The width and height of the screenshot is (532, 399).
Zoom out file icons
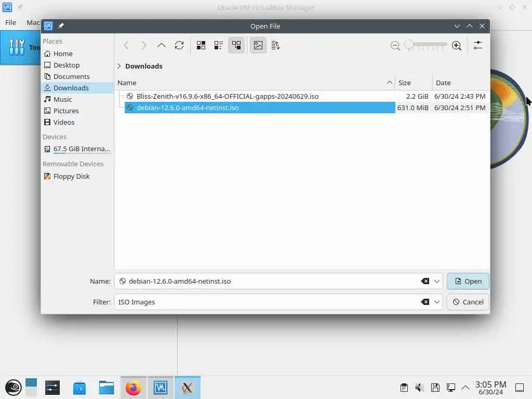point(395,46)
